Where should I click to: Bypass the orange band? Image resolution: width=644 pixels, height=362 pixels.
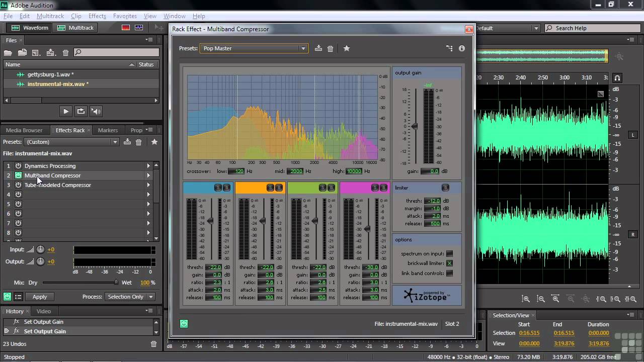pyautogui.click(x=279, y=188)
